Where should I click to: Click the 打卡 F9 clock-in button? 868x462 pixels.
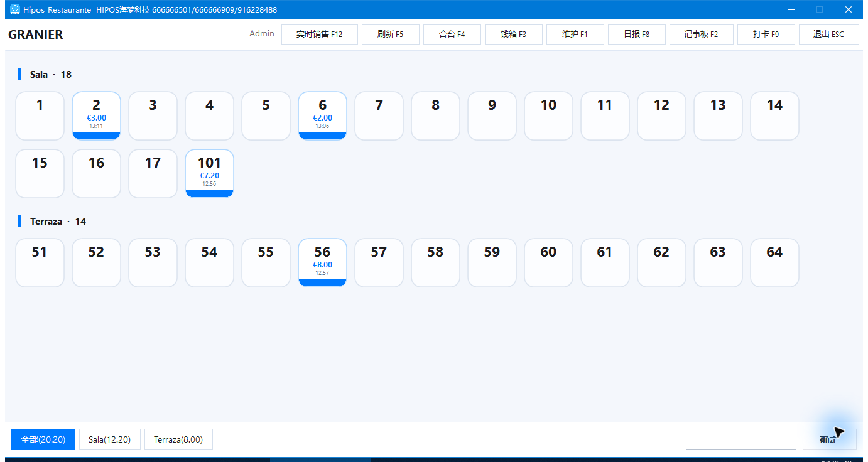point(766,35)
